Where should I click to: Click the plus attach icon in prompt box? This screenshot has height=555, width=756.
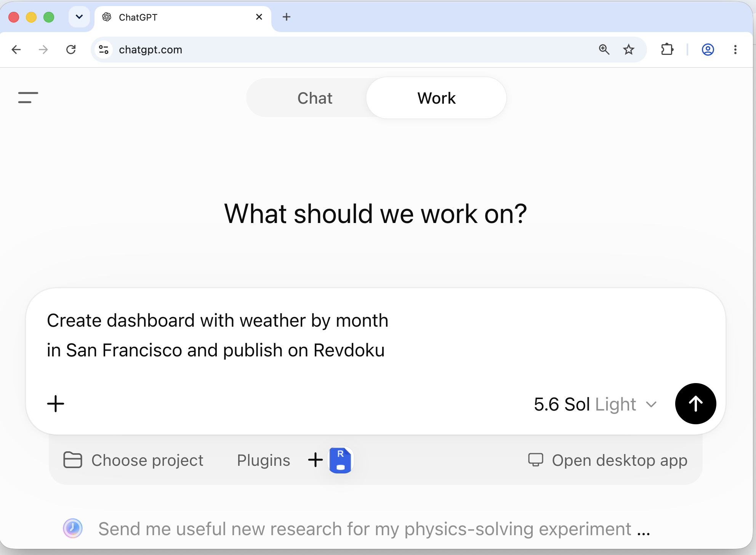56,404
